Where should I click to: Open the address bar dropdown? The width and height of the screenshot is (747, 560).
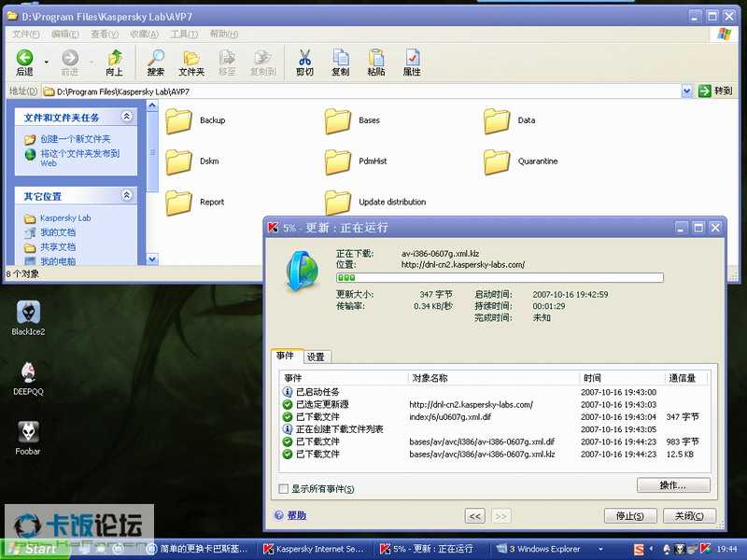click(686, 91)
